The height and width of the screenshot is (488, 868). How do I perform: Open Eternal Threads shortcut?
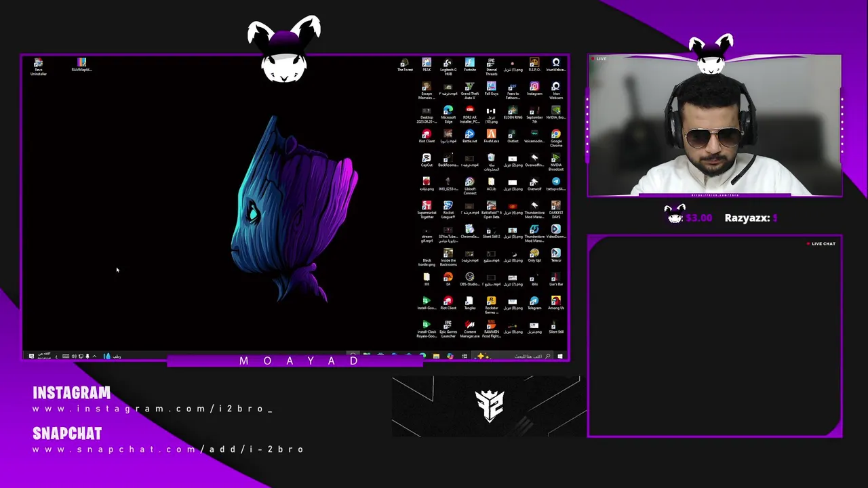click(x=491, y=66)
